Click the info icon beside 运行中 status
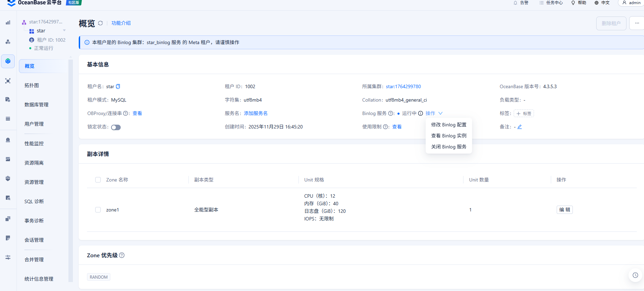The image size is (644, 291). tap(421, 113)
